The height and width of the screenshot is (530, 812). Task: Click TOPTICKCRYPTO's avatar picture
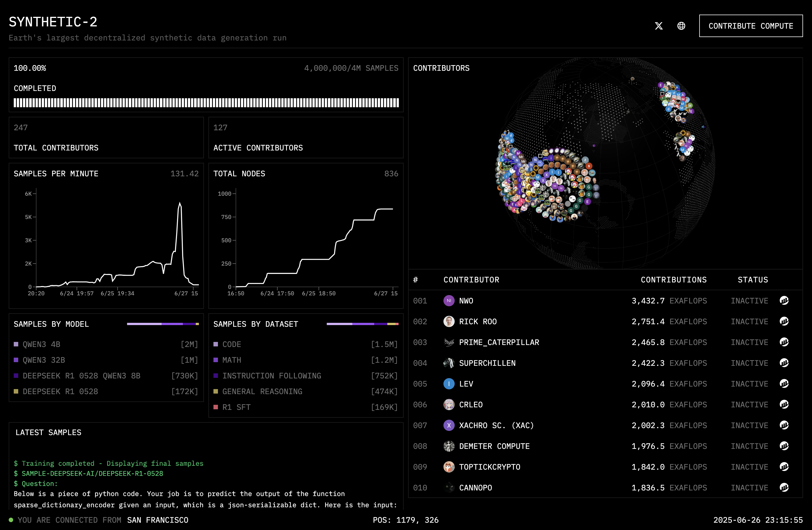click(x=449, y=467)
